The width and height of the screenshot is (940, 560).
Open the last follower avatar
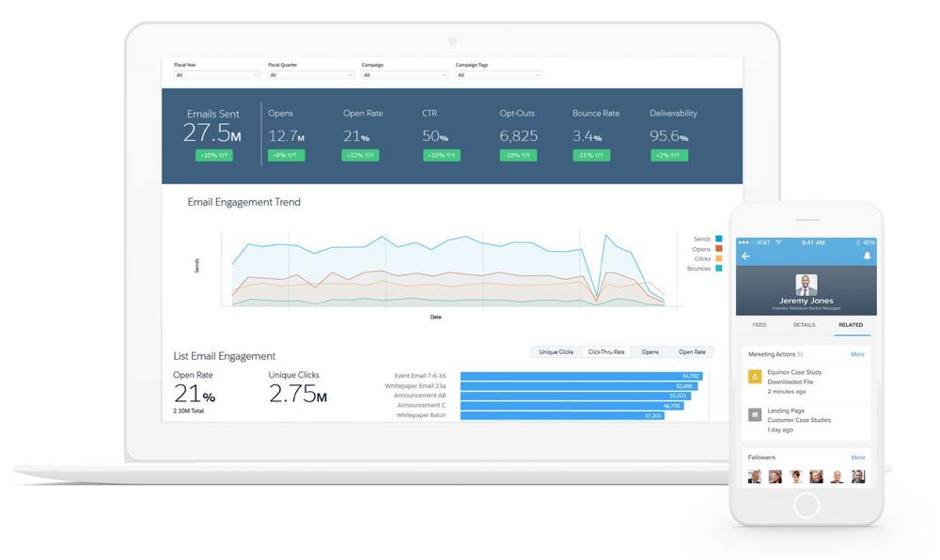point(857,476)
